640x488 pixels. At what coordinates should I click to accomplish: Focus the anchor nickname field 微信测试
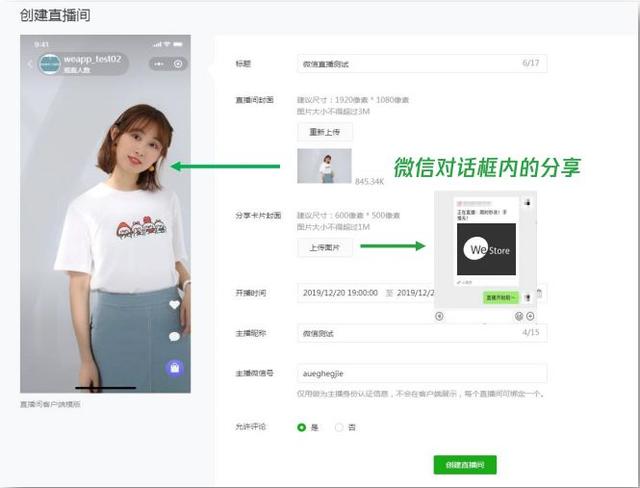pos(422,333)
